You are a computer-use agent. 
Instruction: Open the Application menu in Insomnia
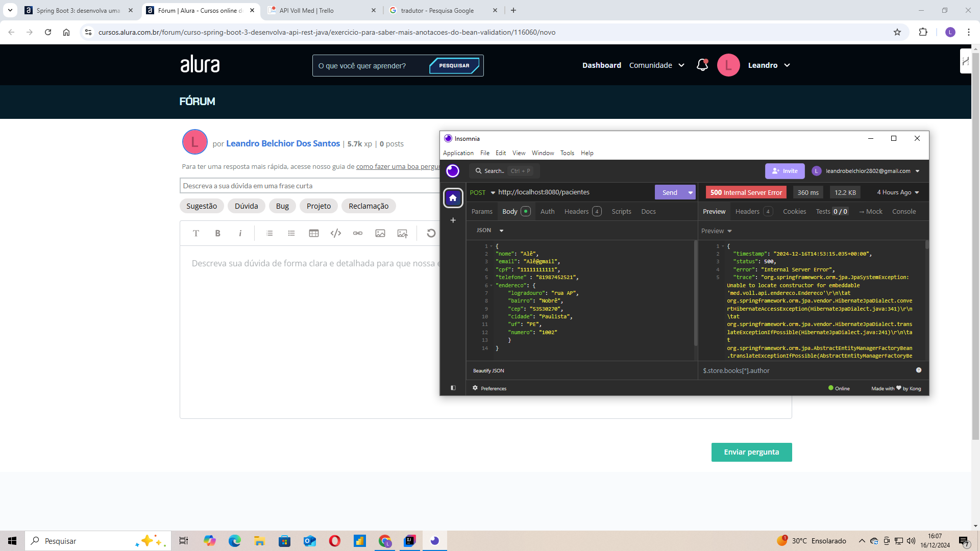[x=458, y=153]
